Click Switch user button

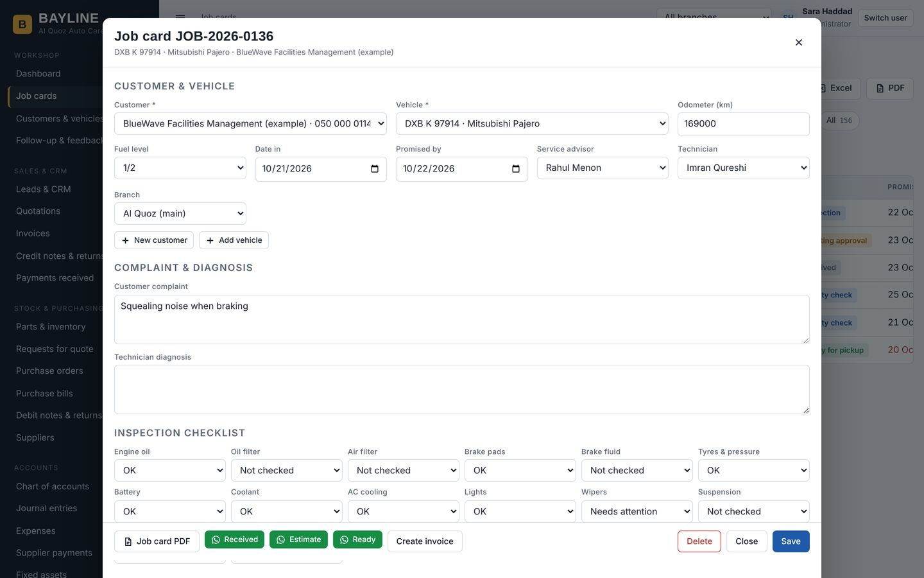tap(886, 18)
